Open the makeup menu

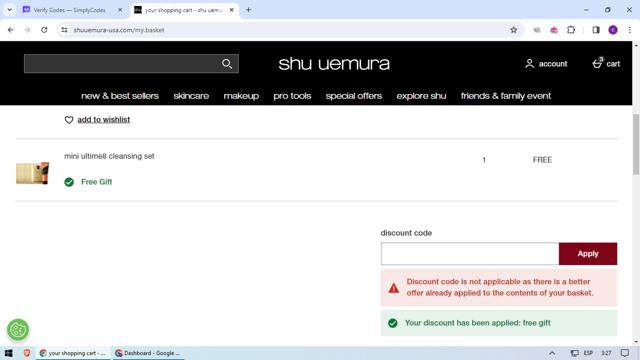[x=241, y=96]
